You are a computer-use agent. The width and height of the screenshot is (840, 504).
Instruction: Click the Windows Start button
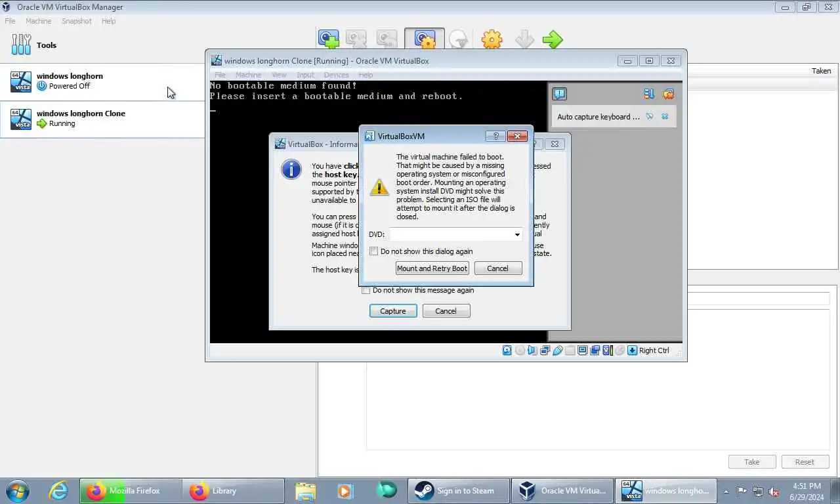[x=17, y=491]
